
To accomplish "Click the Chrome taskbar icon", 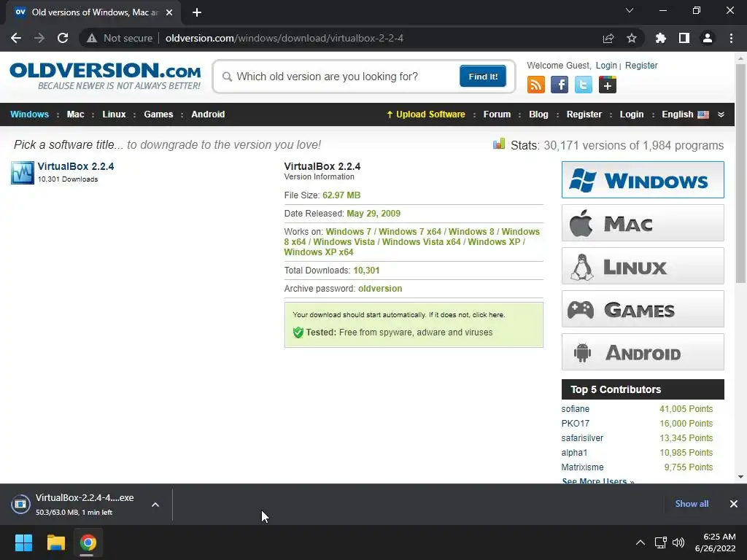I will click(88, 542).
